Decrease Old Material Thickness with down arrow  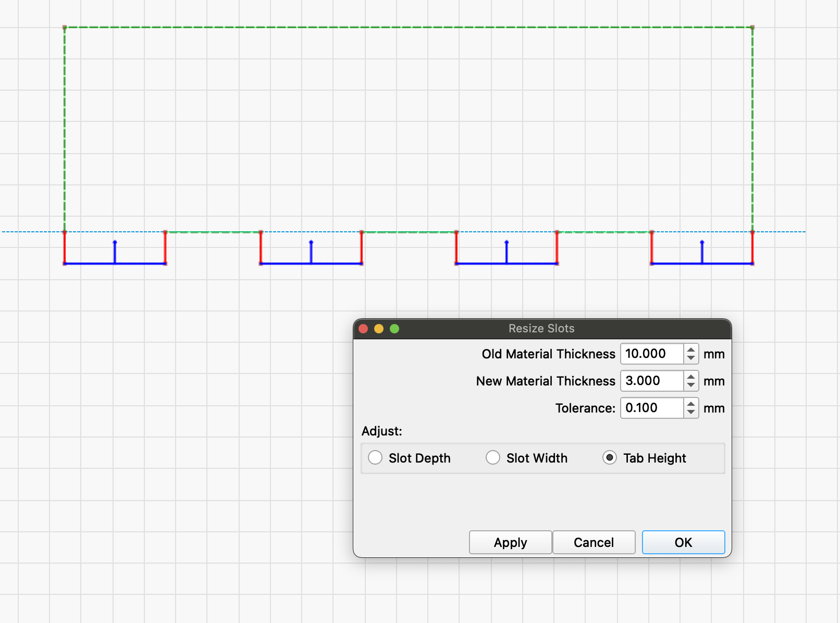691,358
